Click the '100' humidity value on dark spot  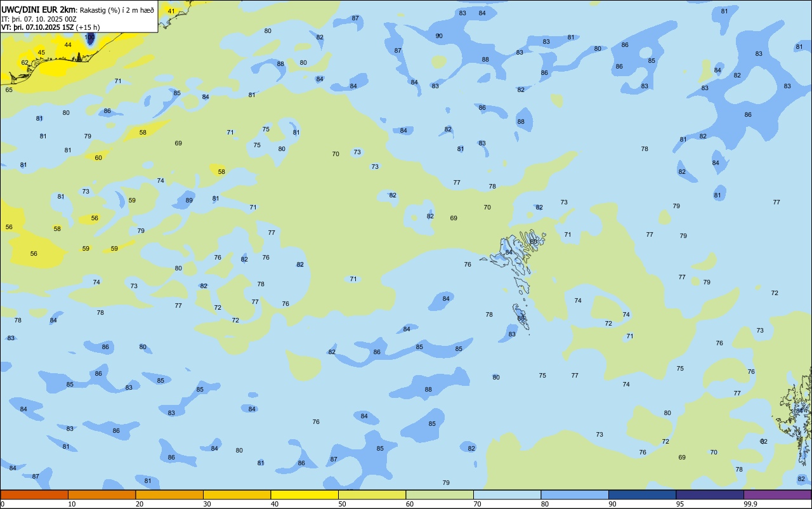pyautogui.click(x=89, y=37)
